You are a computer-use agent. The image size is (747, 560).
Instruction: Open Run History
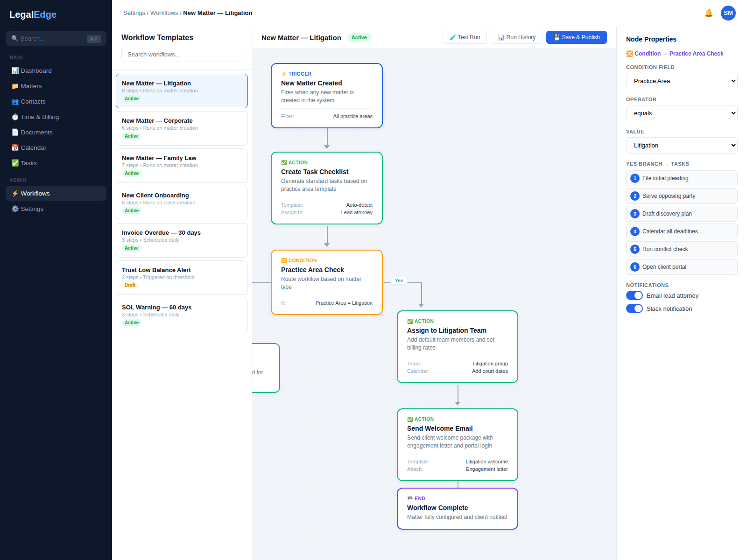516,37
